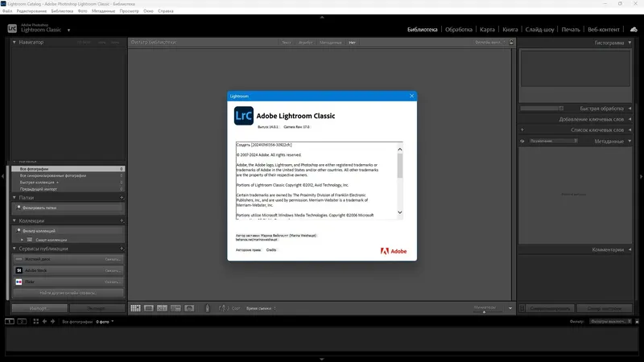Expand the Быстрая обработка panel

click(x=630, y=109)
